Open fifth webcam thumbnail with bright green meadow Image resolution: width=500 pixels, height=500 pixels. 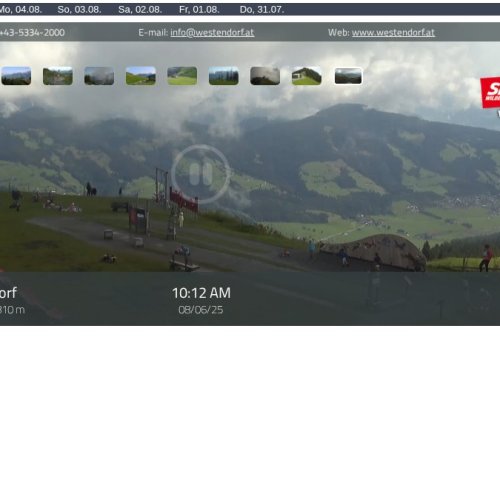coord(182,76)
